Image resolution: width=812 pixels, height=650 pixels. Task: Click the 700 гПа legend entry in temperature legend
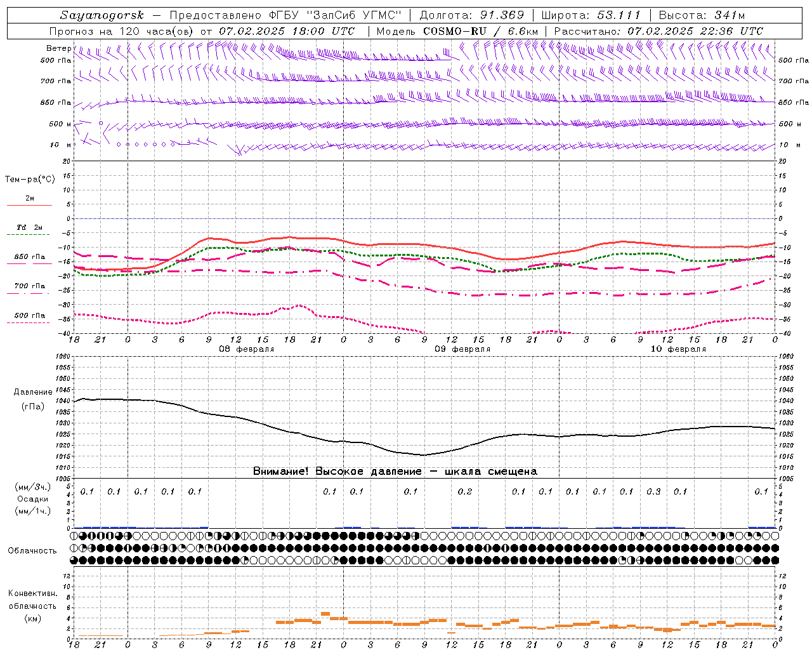29,288
